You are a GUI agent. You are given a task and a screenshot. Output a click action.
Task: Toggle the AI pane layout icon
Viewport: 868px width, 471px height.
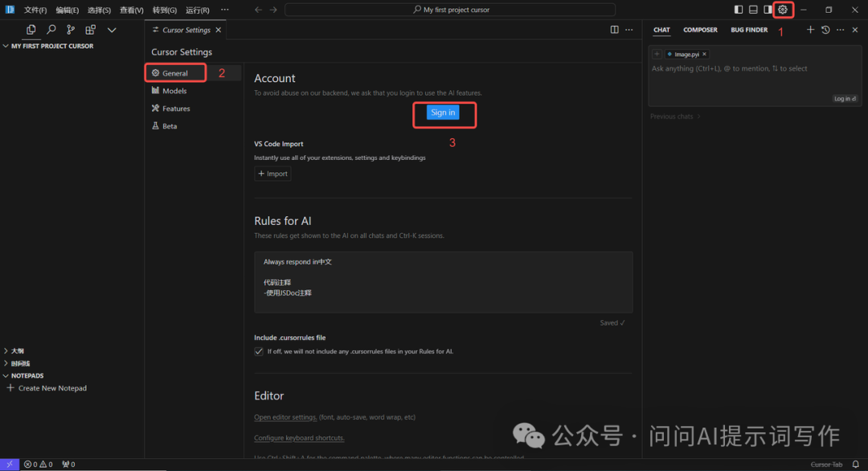[x=768, y=10]
